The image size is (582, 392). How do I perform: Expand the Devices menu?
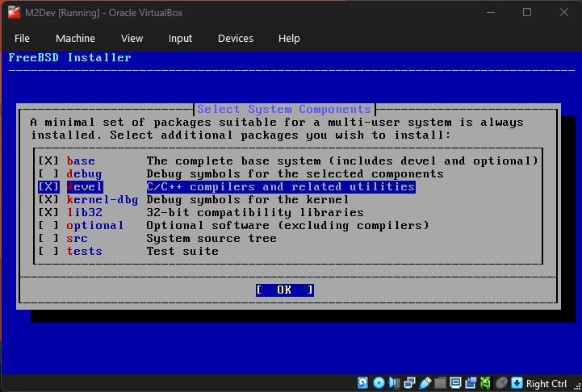tap(235, 38)
